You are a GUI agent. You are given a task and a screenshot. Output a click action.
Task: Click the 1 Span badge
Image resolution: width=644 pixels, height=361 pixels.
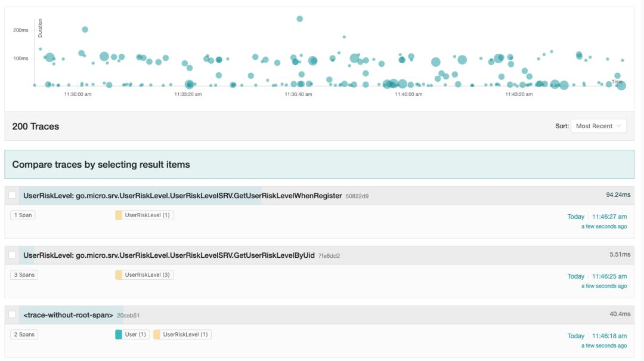(23, 215)
